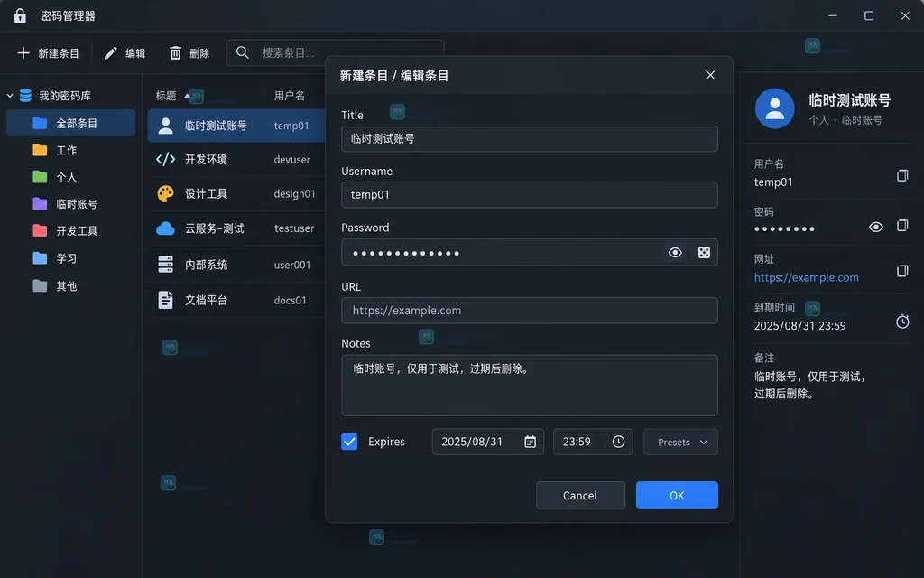Click the clock icon in time field
This screenshot has width=924, height=578.
coord(618,442)
